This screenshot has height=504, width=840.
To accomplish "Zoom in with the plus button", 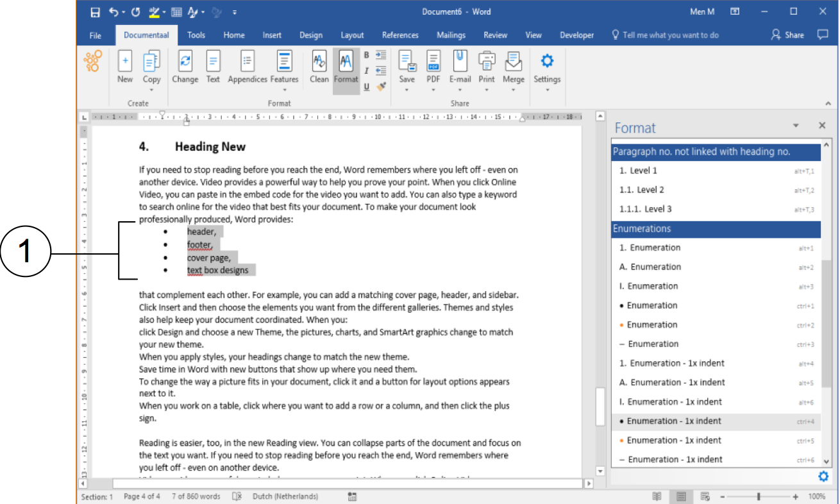I will point(796,497).
